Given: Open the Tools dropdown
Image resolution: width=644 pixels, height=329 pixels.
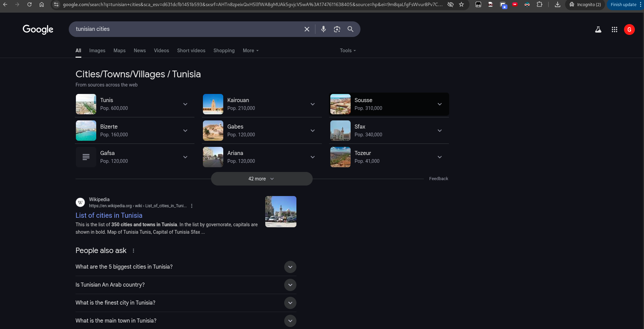Looking at the screenshot, I should [x=348, y=51].
